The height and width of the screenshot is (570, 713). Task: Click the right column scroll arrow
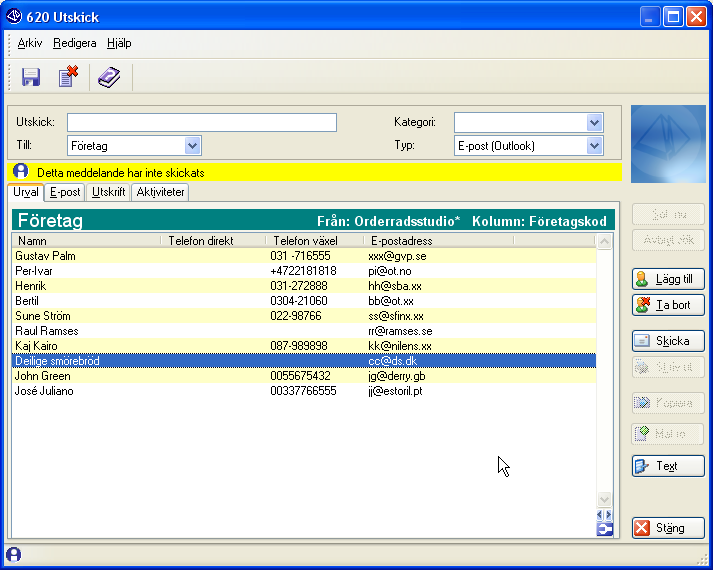coord(609,515)
